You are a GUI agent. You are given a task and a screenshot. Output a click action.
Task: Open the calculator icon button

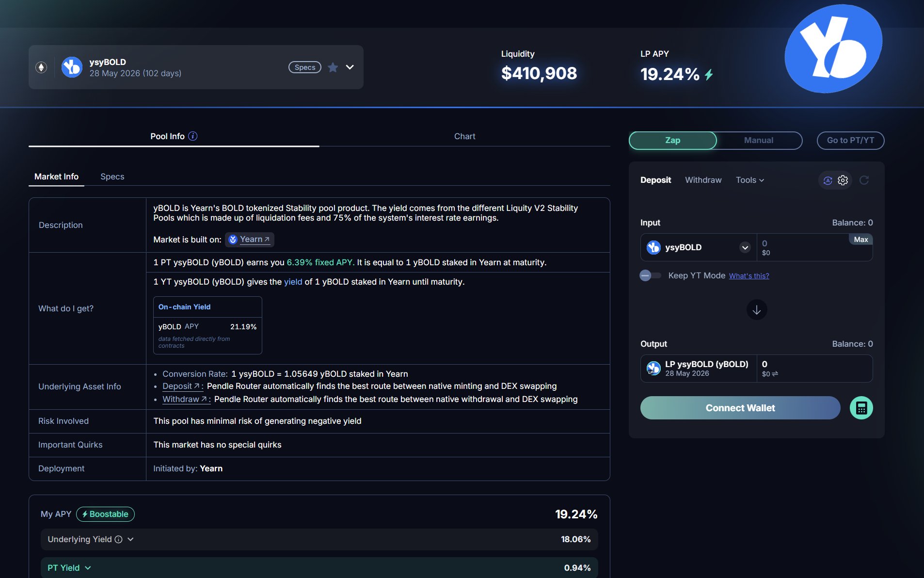pos(861,408)
